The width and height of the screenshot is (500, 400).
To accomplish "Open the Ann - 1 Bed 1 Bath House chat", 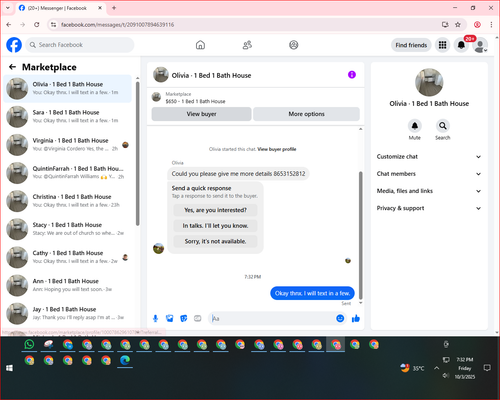I will 68,285.
